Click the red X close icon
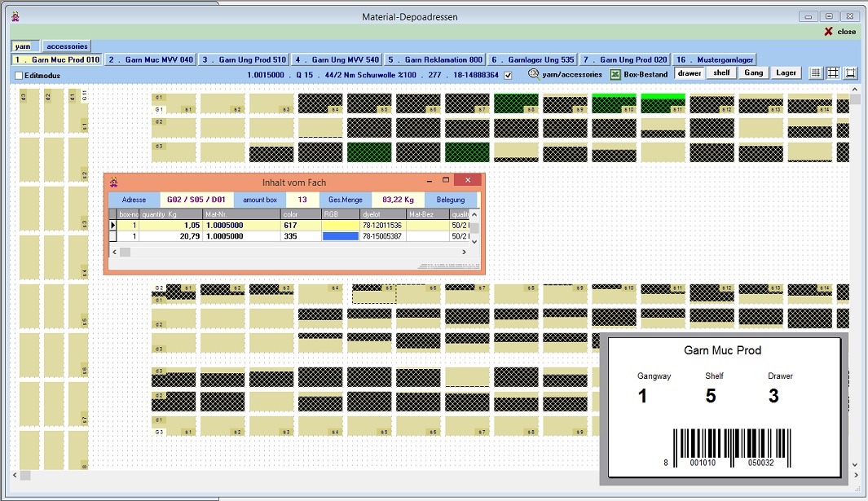868x501 pixels. pyautogui.click(x=829, y=32)
